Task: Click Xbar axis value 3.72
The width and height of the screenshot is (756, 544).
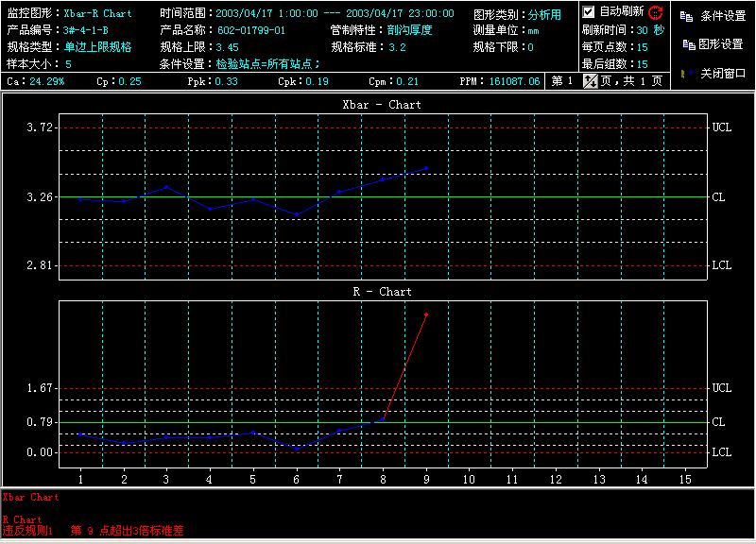Action: click(39, 127)
